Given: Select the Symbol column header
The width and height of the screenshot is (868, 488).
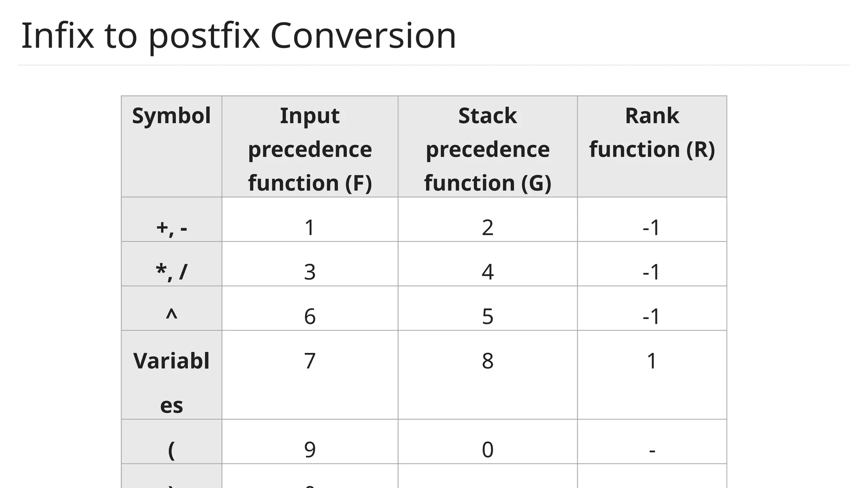Looking at the screenshot, I should point(171,116).
